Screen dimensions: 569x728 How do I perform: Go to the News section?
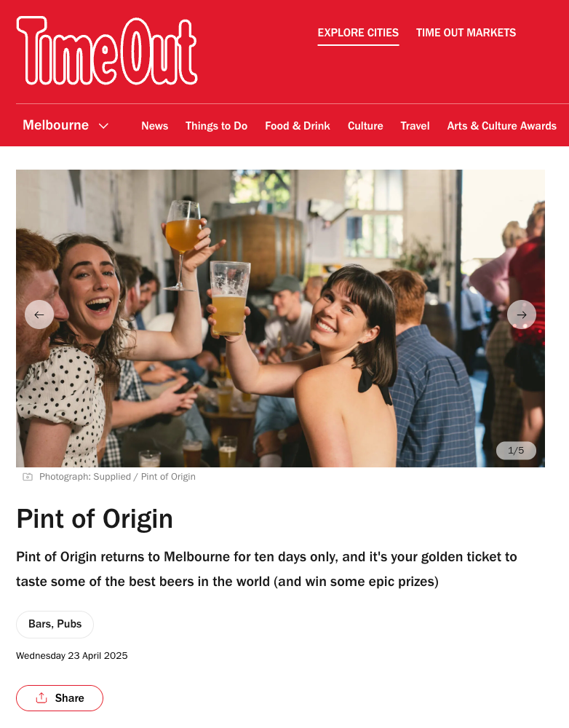pyautogui.click(x=154, y=126)
